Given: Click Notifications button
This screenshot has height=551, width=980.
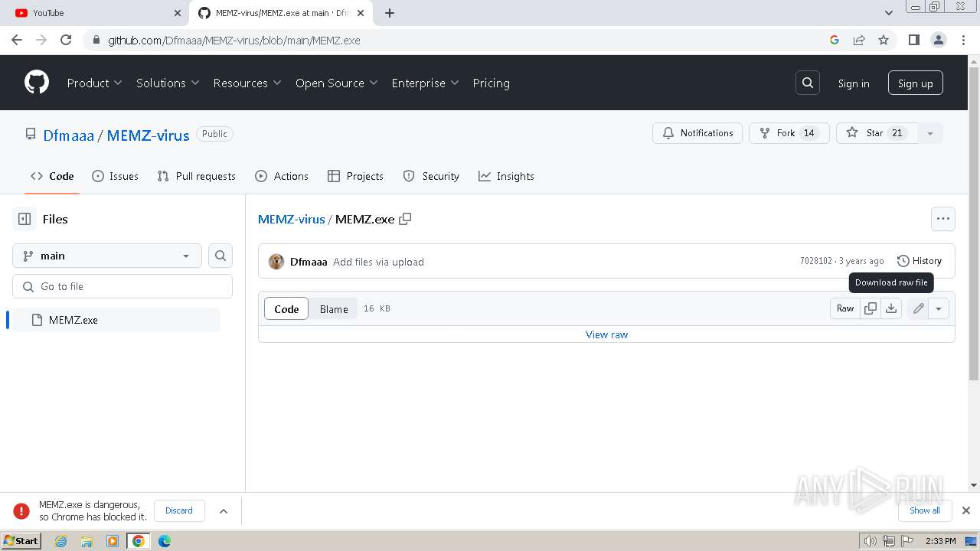Looking at the screenshot, I should click(697, 133).
